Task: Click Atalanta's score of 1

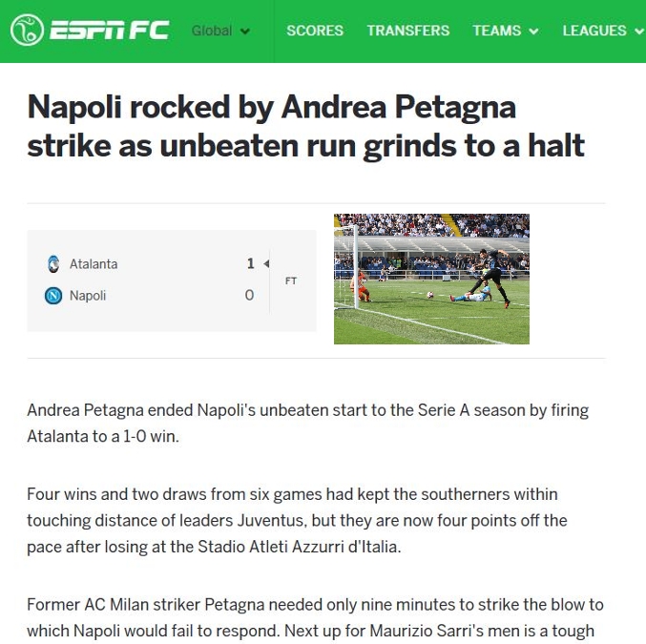Action: click(x=250, y=263)
